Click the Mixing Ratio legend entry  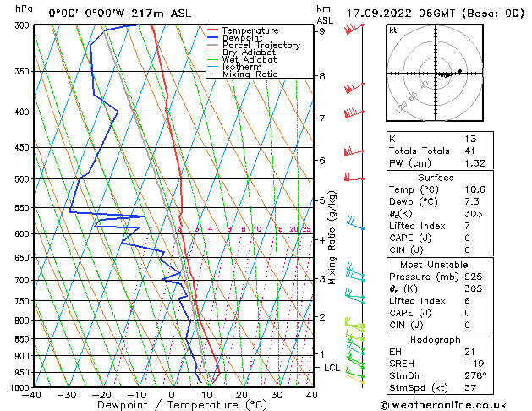250,74
